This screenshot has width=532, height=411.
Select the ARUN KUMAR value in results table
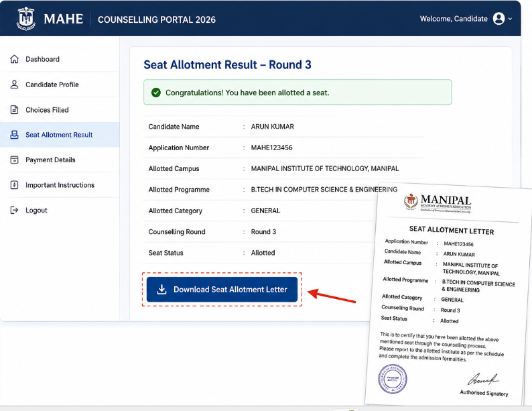coord(273,127)
